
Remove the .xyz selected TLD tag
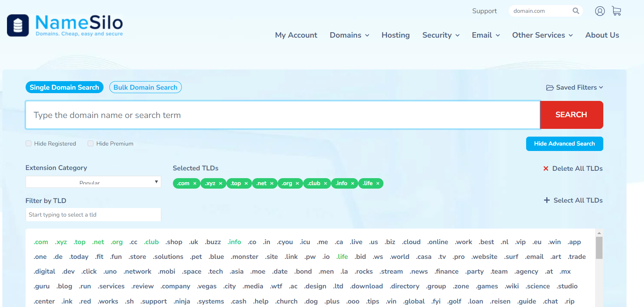tap(221, 184)
